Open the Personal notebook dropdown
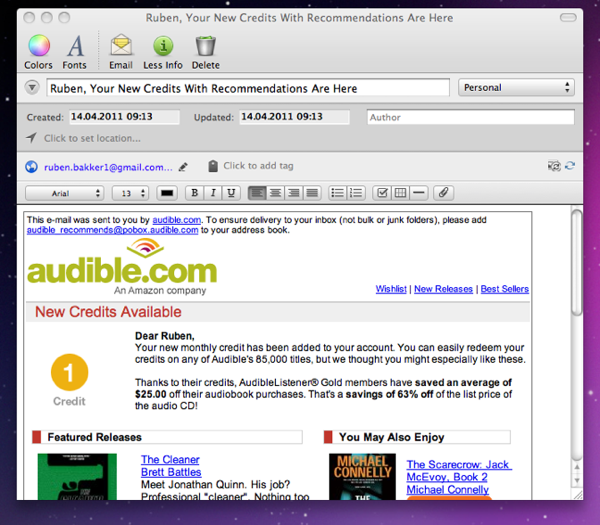 [x=516, y=88]
